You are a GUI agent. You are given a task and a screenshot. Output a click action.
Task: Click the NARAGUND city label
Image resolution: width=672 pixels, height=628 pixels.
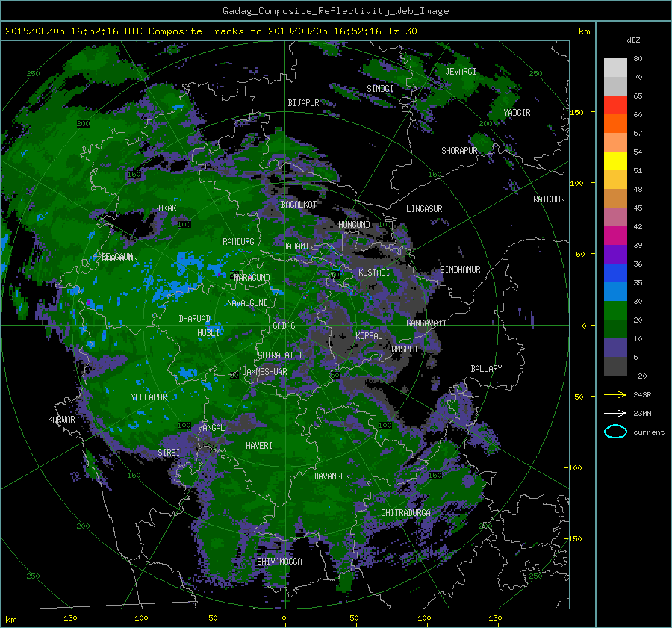tap(252, 278)
